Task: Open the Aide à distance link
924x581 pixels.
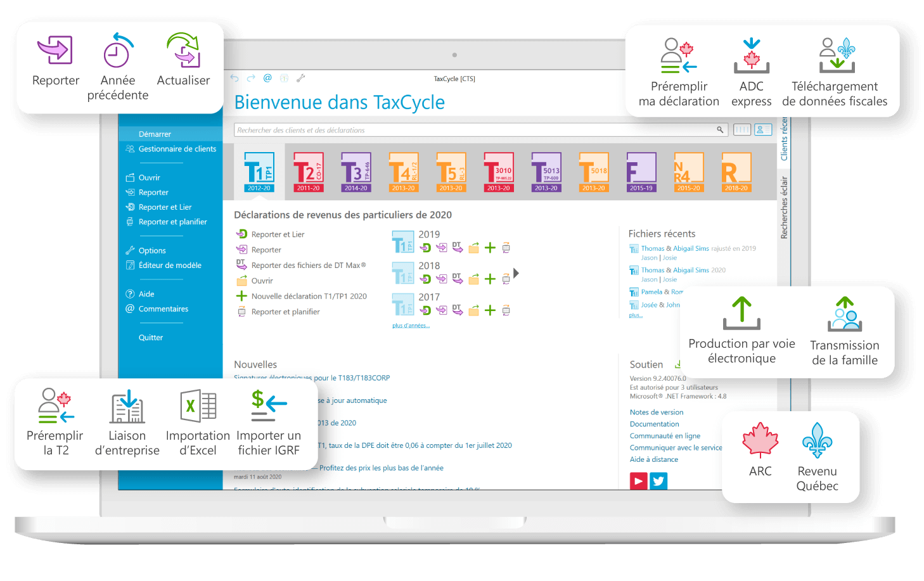Action: coord(653,460)
